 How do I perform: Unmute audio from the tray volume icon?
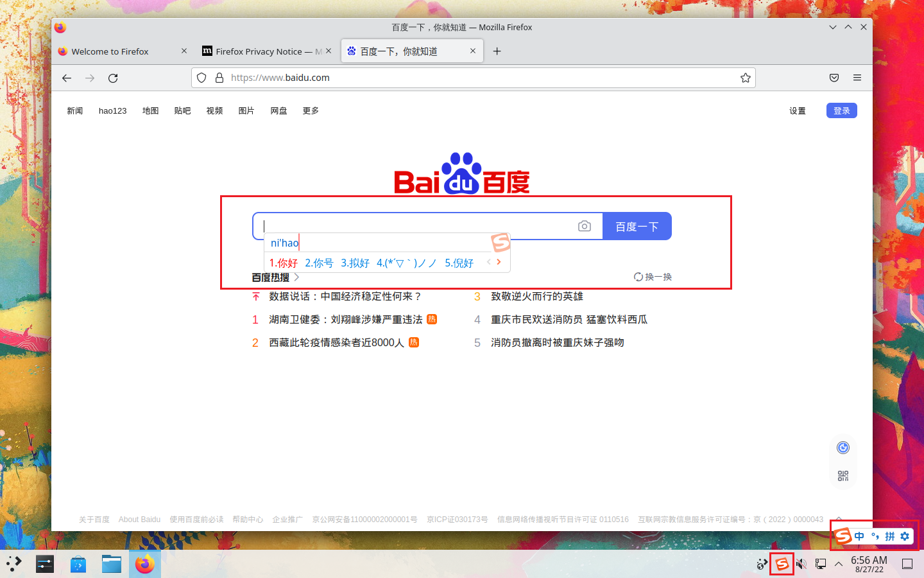801,564
